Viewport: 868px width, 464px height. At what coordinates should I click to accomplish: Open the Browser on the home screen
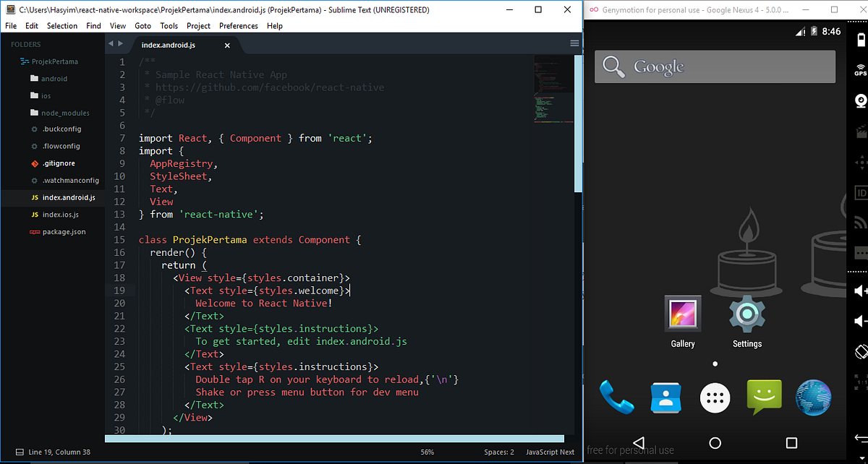[813, 398]
